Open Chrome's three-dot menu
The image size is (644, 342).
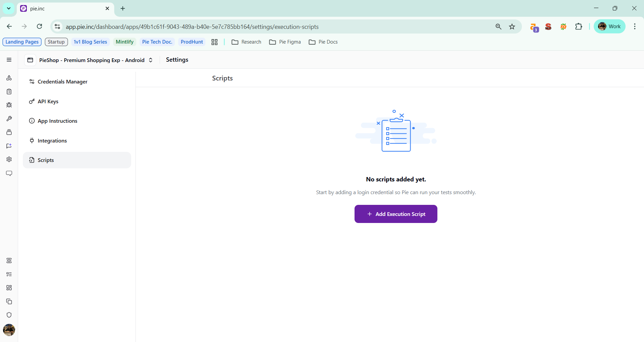click(x=635, y=26)
